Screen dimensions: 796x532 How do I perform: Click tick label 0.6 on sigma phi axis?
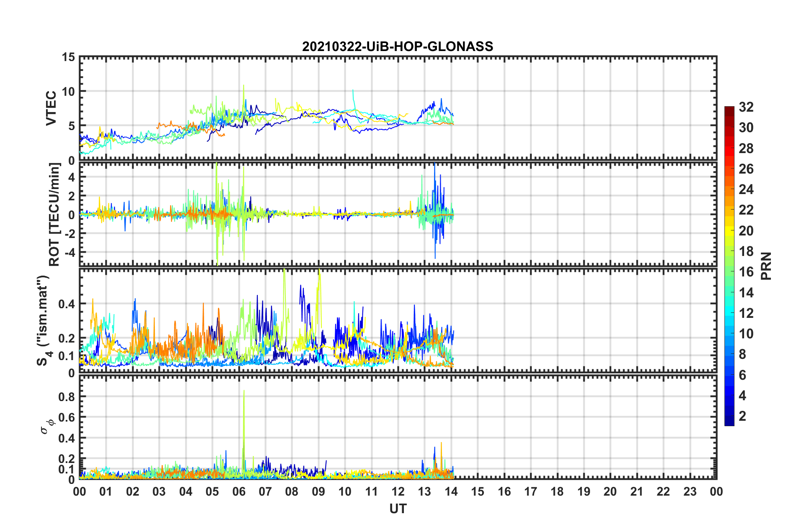(67, 417)
